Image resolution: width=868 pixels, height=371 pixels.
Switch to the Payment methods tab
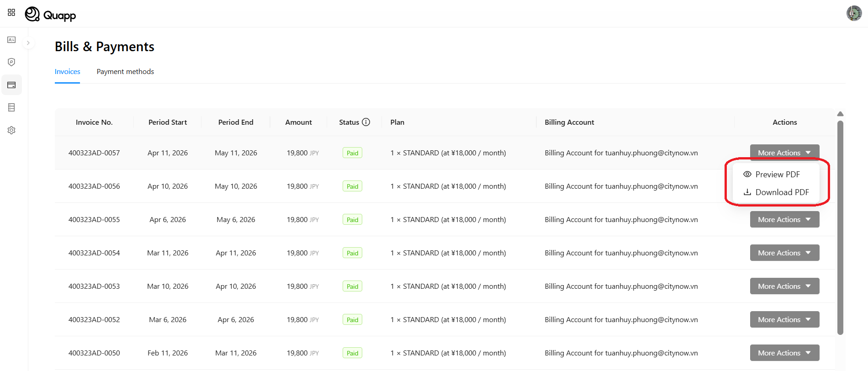(x=125, y=72)
